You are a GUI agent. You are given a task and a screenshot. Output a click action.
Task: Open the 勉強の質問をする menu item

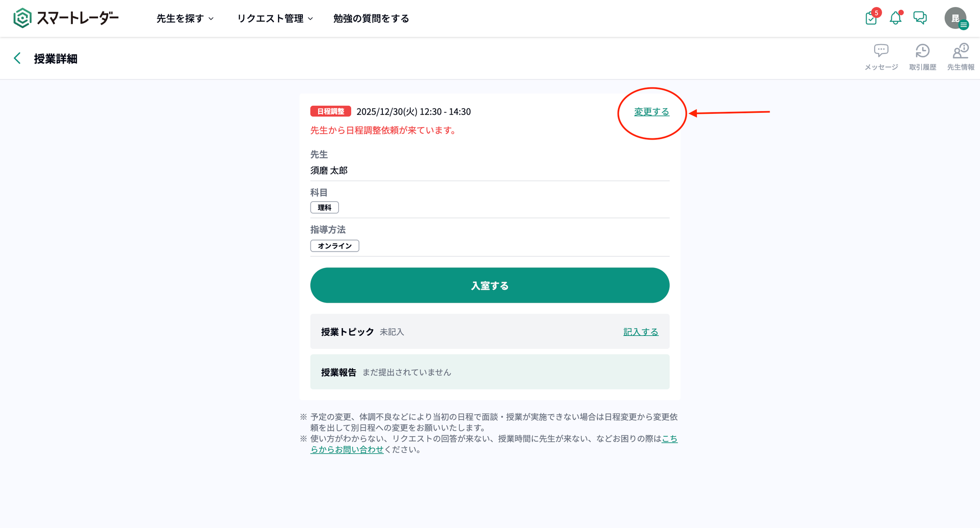(x=371, y=18)
